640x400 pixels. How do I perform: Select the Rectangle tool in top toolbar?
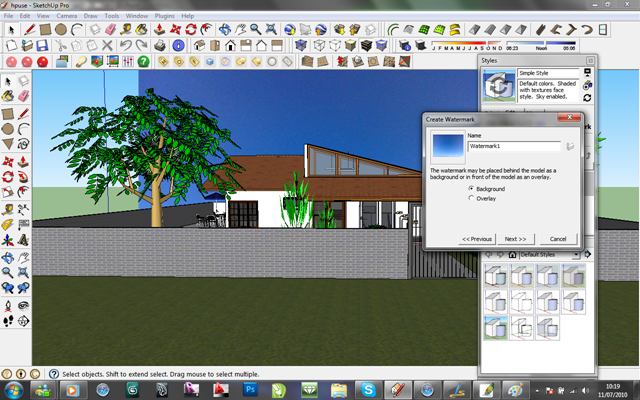click(45, 29)
